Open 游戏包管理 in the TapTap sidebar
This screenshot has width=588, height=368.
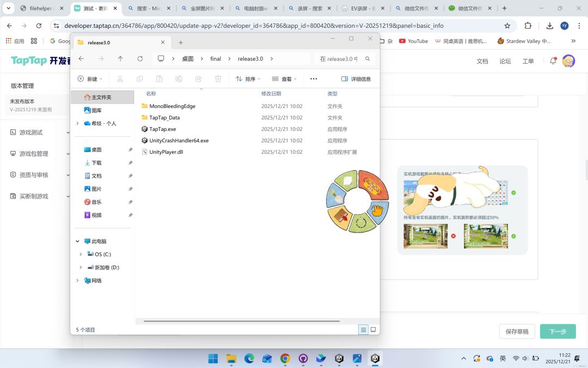(x=34, y=154)
